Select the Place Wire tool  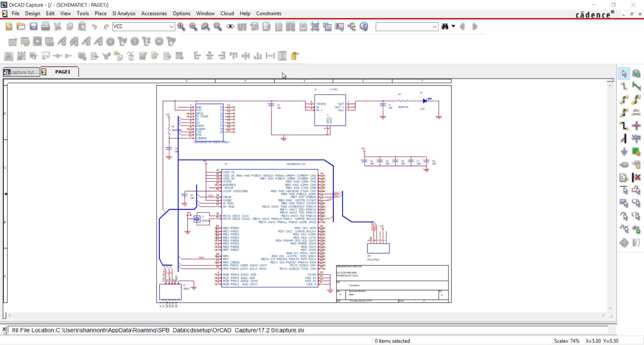pyautogui.click(x=624, y=86)
